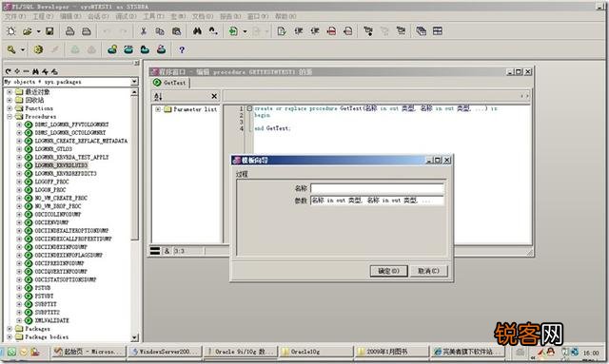609x364 pixels.
Task: Switch to Oracle10g taskbar window
Action: pyautogui.click(x=317, y=352)
